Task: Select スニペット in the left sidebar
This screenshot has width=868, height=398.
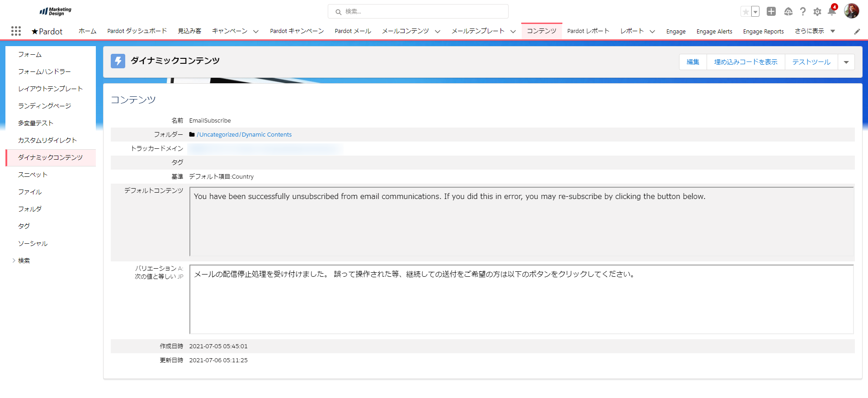Action: coord(33,175)
